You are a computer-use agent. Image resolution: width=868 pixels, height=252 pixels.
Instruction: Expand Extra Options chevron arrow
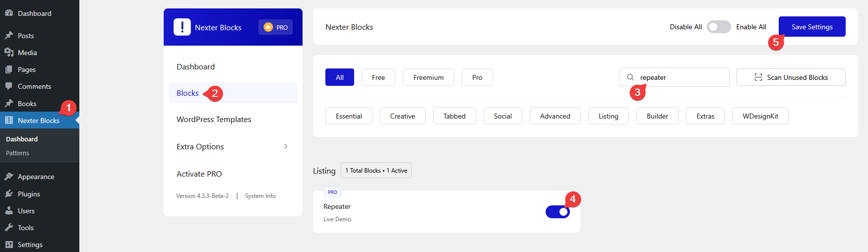click(286, 146)
